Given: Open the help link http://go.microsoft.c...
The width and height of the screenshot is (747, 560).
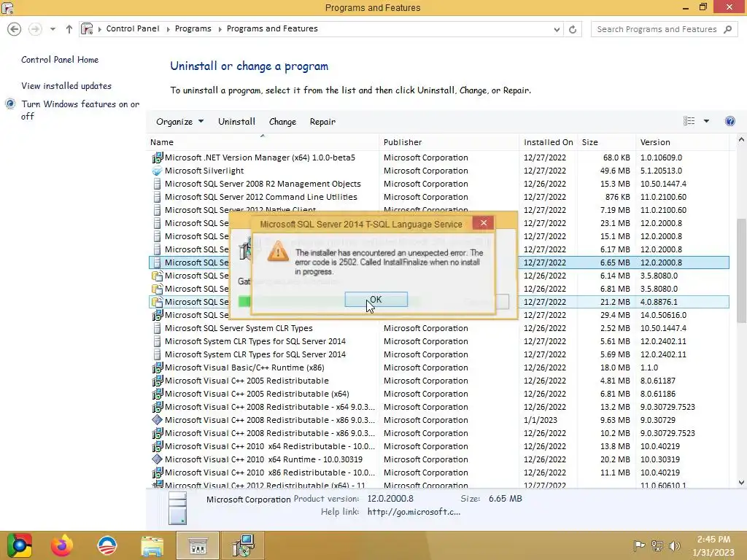Looking at the screenshot, I should (x=414, y=512).
